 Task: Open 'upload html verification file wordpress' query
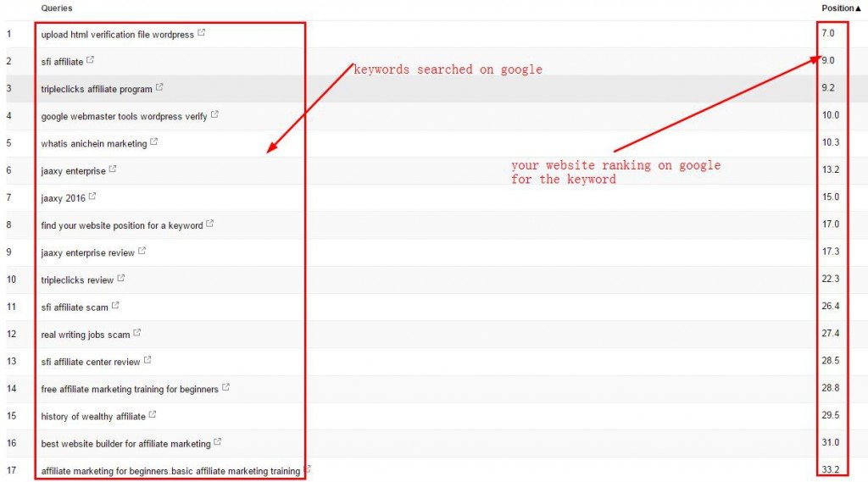[117, 35]
